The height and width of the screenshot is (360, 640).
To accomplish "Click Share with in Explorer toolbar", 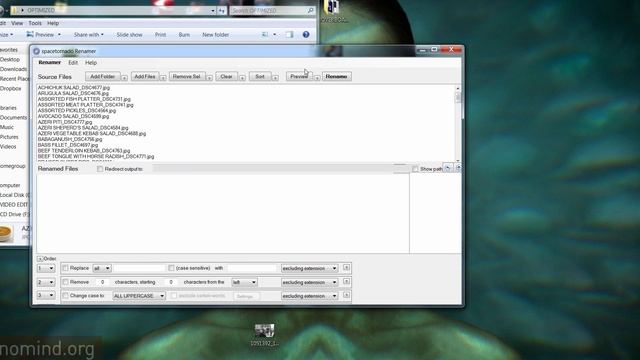I will coord(89,35).
